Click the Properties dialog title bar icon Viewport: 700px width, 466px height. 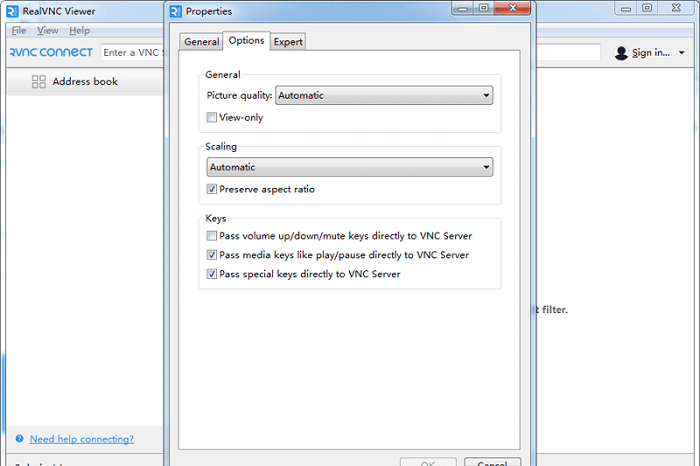176,11
